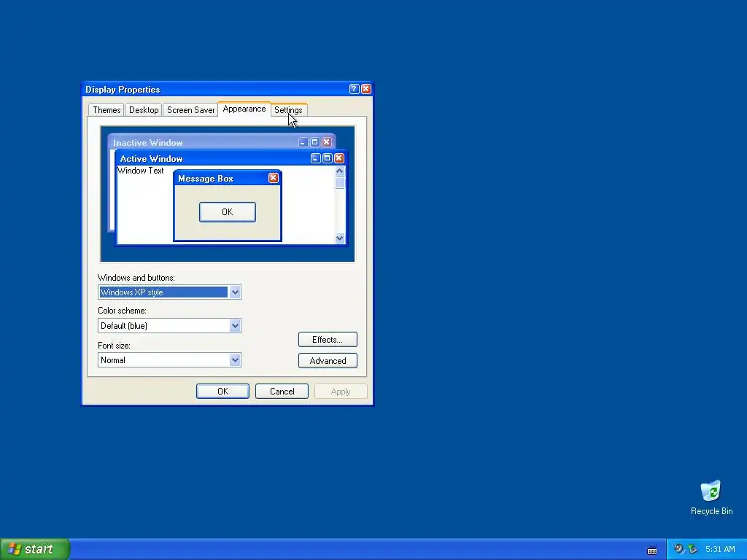Screen dimensions: 747x560
Task: Click the Active Window preview close icon
Action: 339,158
